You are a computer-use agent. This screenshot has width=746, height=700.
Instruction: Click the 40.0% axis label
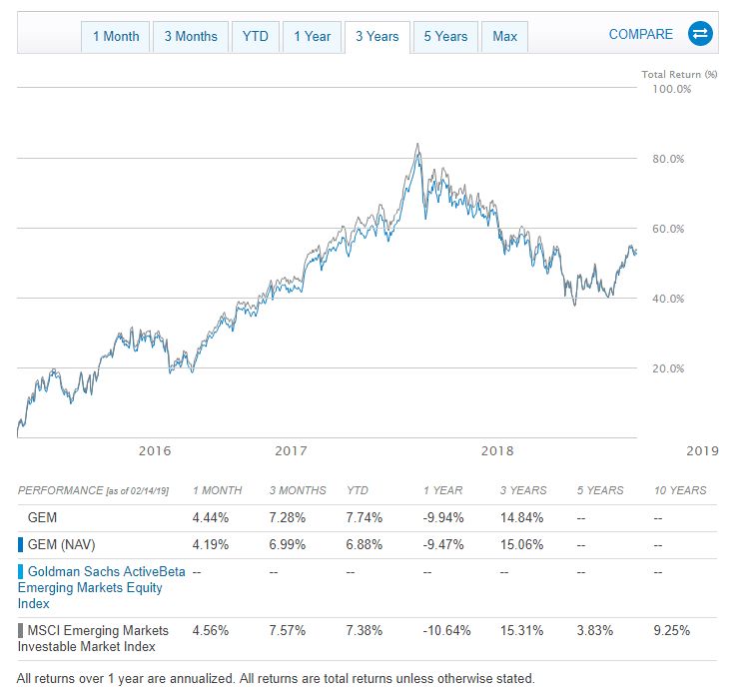pos(668,299)
